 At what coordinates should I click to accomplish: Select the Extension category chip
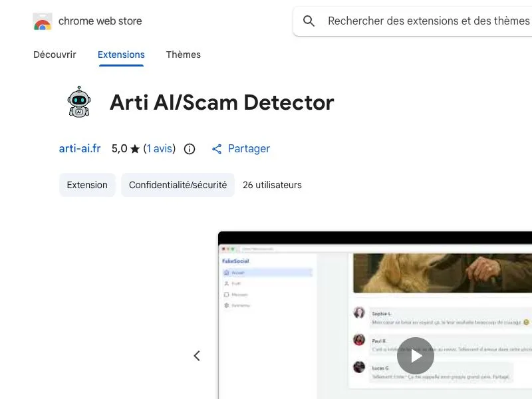[x=87, y=185]
